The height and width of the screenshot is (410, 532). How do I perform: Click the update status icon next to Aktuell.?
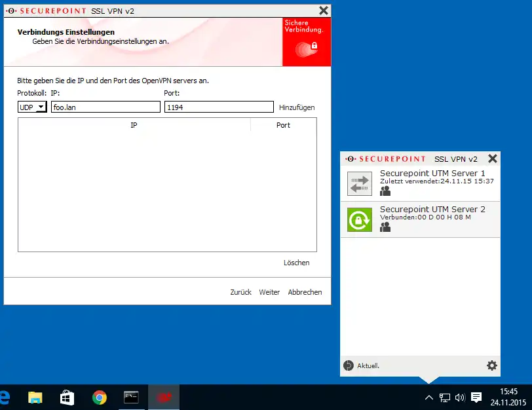(x=349, y=365)
